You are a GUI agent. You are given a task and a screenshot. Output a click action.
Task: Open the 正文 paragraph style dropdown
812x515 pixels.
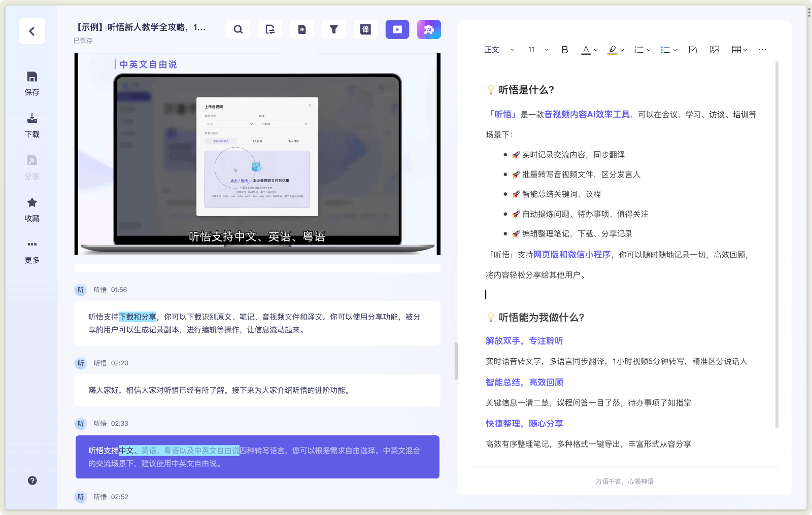499,50
